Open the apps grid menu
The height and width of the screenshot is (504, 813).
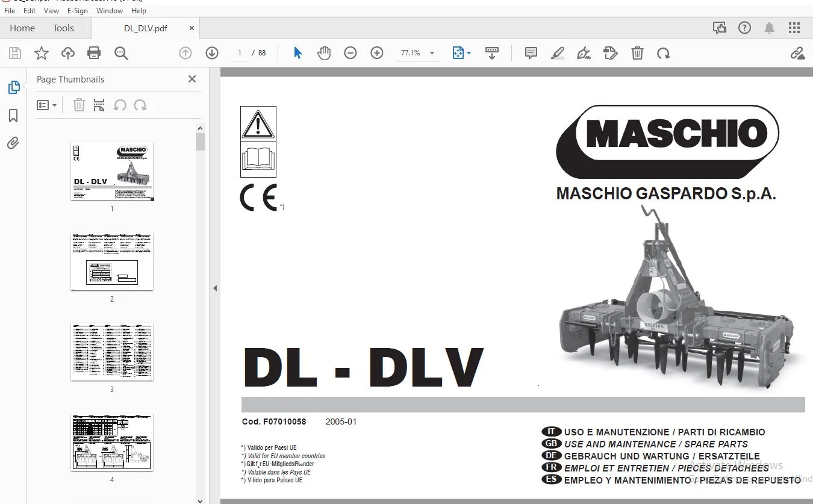point(794,28)
